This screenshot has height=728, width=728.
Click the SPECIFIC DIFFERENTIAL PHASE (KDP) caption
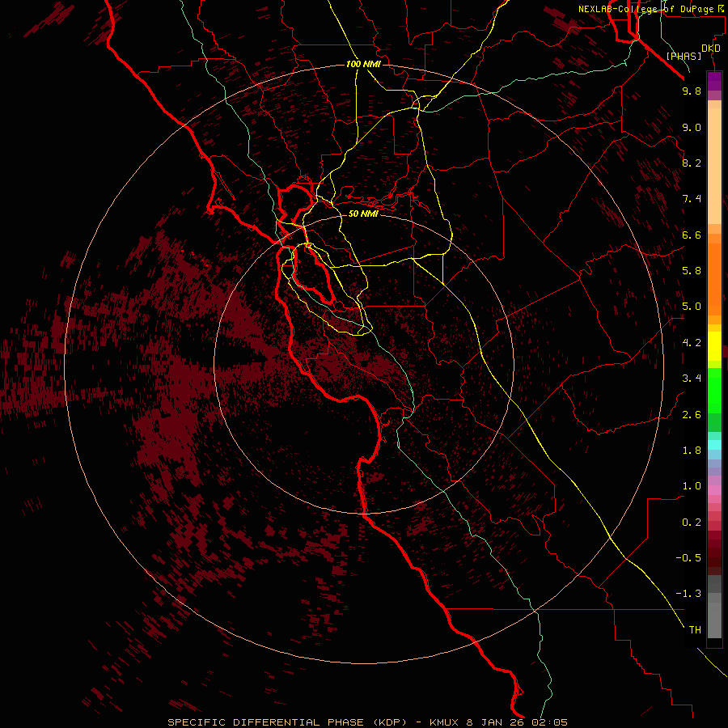click(287, 722)
